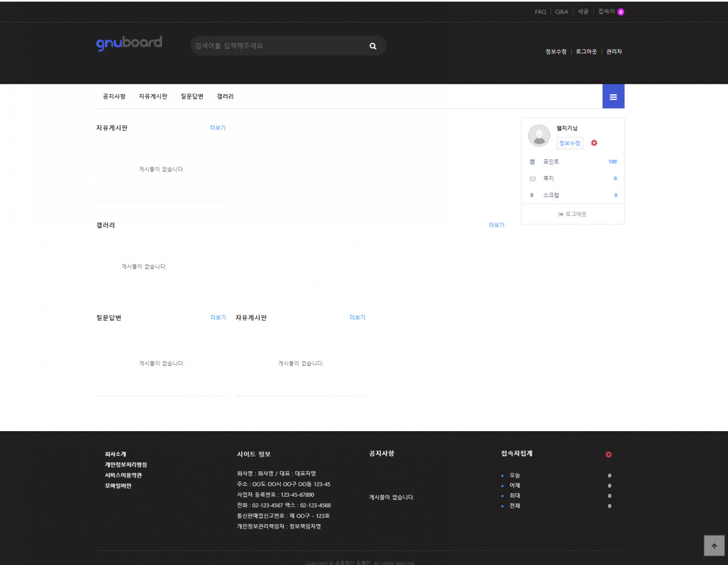Open the 포인트 coins icon row
The width and height of the screenshot is (728, 565).
click(572, 162)
